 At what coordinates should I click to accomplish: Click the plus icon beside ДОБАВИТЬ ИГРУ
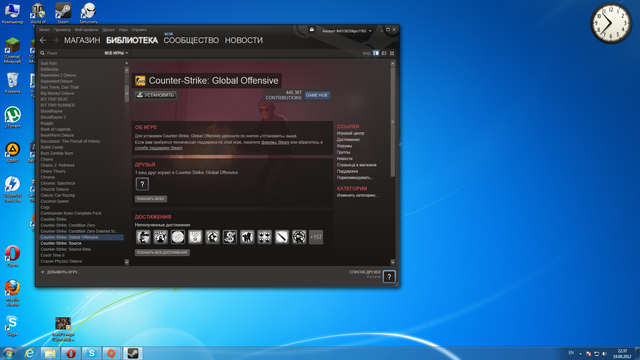pyautogui.click(x=42, y=272)
